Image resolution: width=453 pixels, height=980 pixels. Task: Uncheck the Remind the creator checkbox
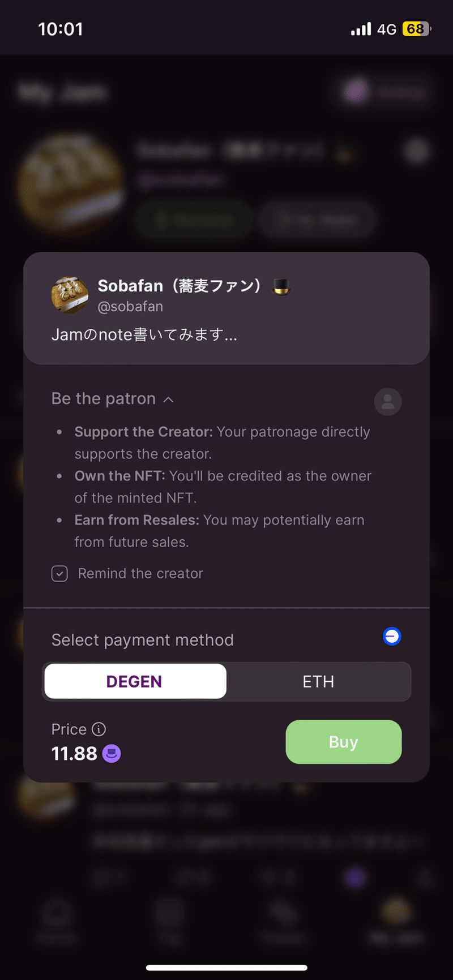(59, 573)
